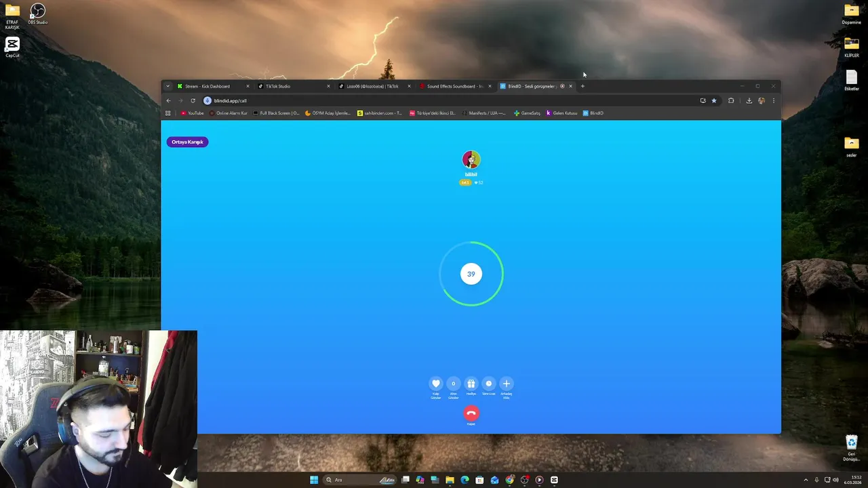Open the YouTube bookmark

[x=193, y=113]
